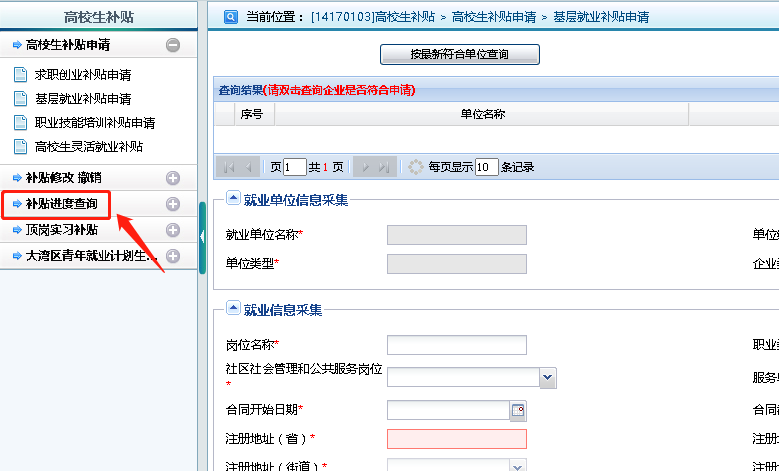The width and height of the screenshot is (779, 471).
Task: Click breadcrumb text 基层就业补贴申请
Action: click(x=601, y=17)
